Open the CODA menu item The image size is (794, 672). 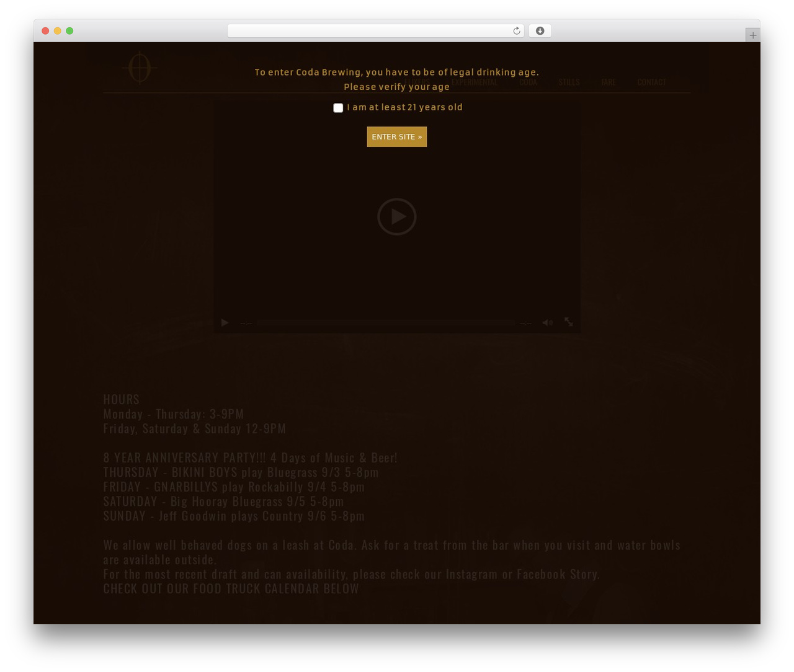[528, 82]
